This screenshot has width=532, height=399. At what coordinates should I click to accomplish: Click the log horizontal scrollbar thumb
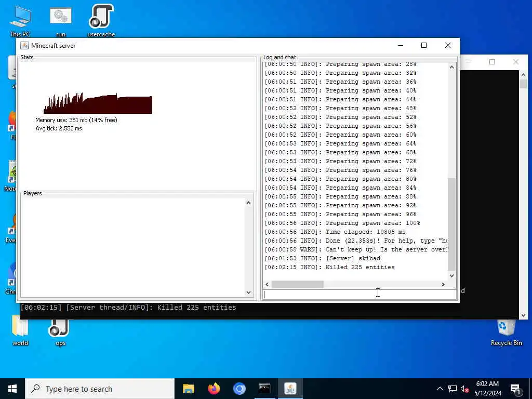click(298, 284)
